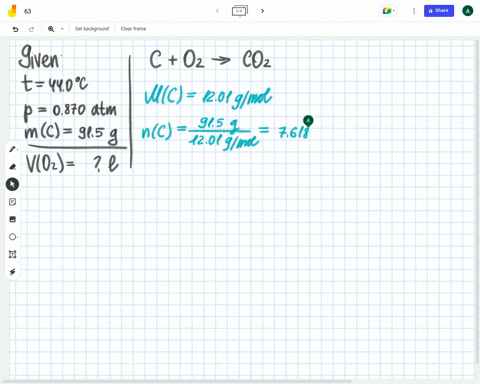This screenshot has height=384, width=480.
Task: Open the account avatar menu
Action: pyautogui.click(x=468, y=11)
